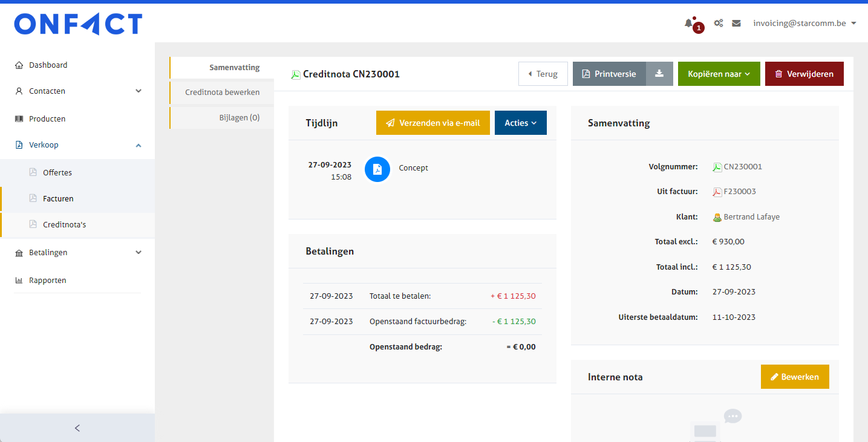Image resolution: width=868 pixels, height=442 pixels.
Task: Open the notifications bell icon
Action: 688,23
